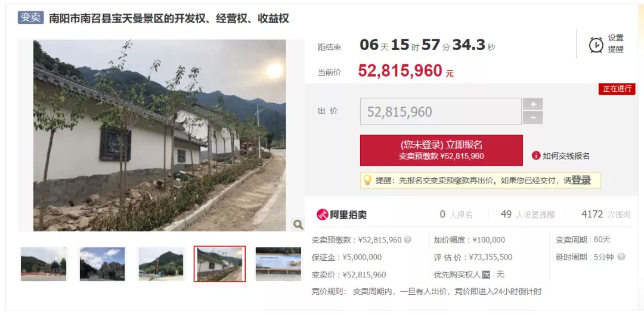644x315 pixels.
Task: Click the 立即报名 red registration button
Action: point(441,150)
